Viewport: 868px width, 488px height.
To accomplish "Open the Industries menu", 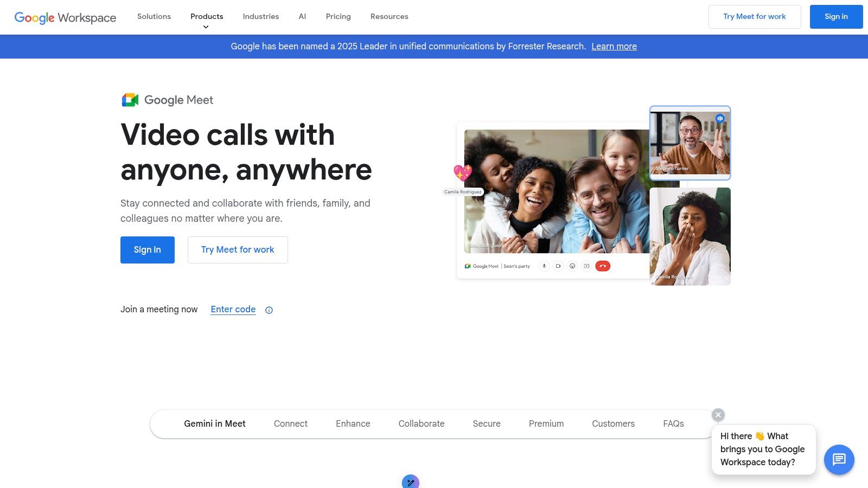I will pos(260,16).
